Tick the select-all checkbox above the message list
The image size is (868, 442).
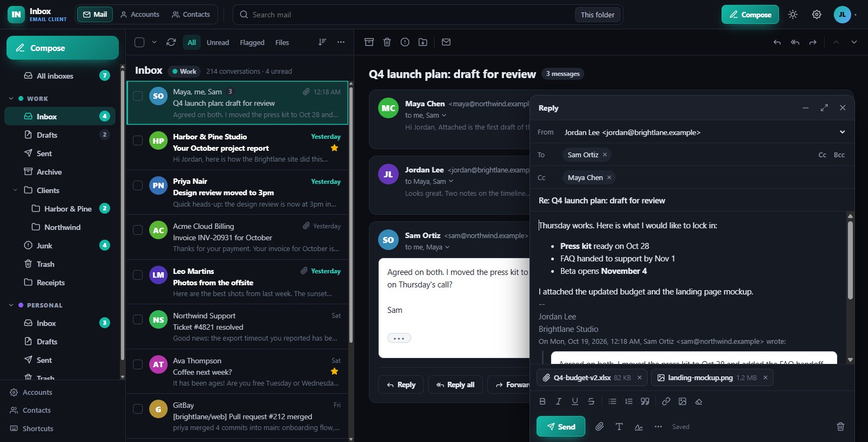(x=139, y=42)
